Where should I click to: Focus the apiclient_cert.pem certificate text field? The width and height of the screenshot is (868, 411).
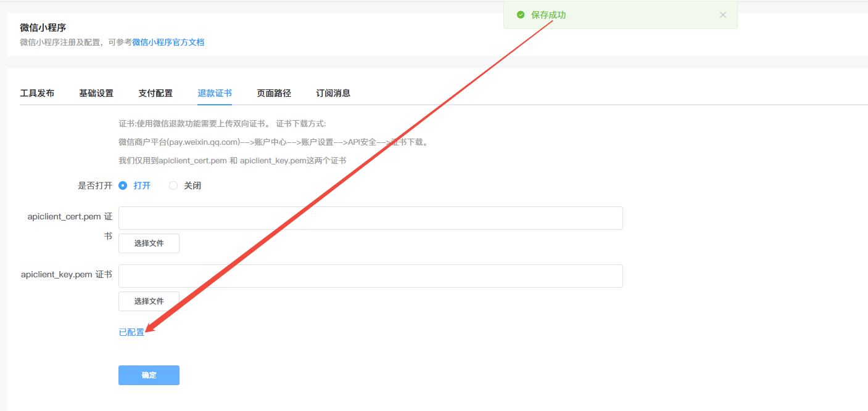(x=370, y=218)
